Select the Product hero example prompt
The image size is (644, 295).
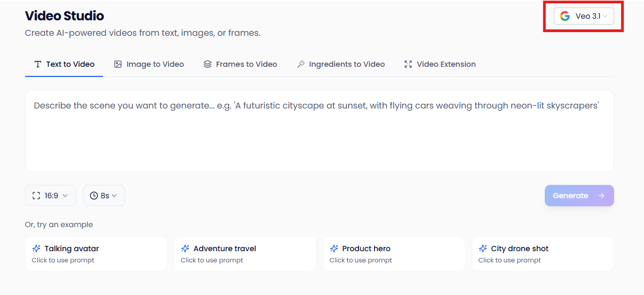click(x=391, y=254)
